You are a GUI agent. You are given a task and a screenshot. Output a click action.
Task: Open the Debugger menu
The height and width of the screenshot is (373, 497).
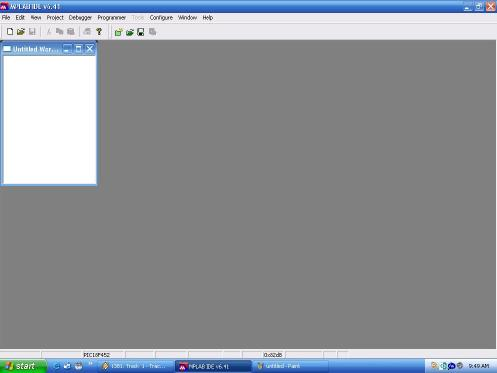[x=80, y=18]
